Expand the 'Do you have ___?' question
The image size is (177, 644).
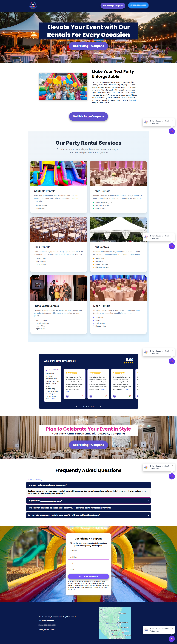(88, 501)
